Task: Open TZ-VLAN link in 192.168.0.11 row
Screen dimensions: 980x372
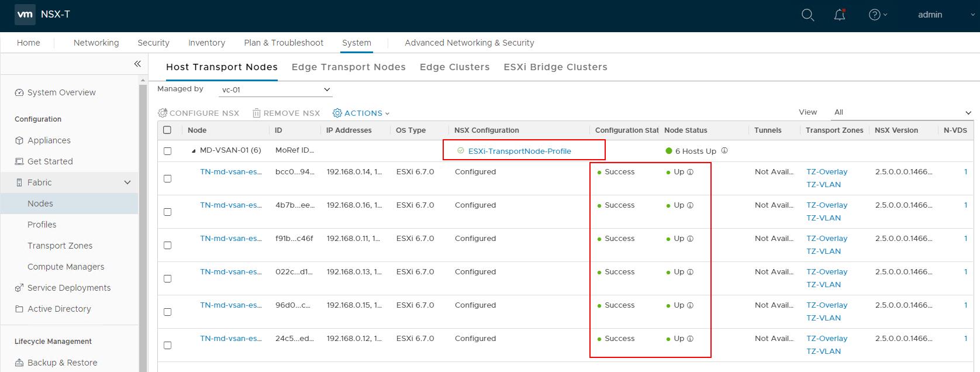Action: 823,252
